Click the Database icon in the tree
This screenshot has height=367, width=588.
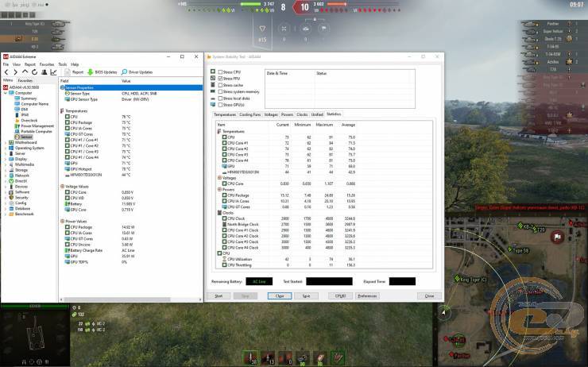(x=11, y=208)
